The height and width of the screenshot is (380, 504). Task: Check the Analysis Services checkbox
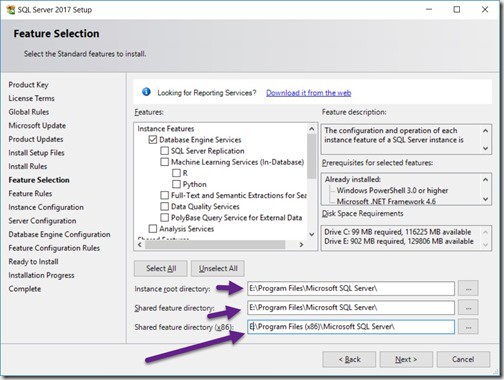point(153,229)
